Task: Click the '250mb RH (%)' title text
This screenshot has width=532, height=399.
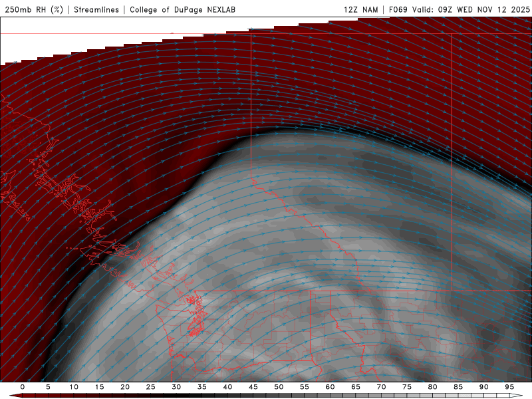Action: pos(34,9)
